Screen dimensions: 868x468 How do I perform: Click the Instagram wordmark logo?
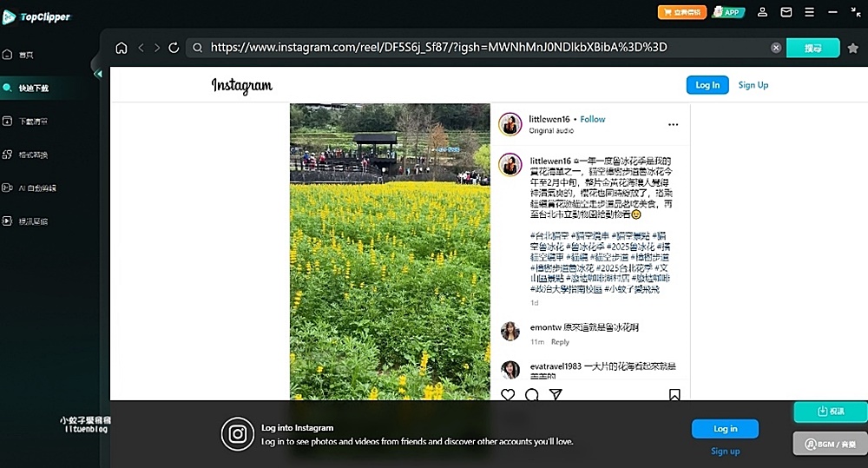point(242,85)
